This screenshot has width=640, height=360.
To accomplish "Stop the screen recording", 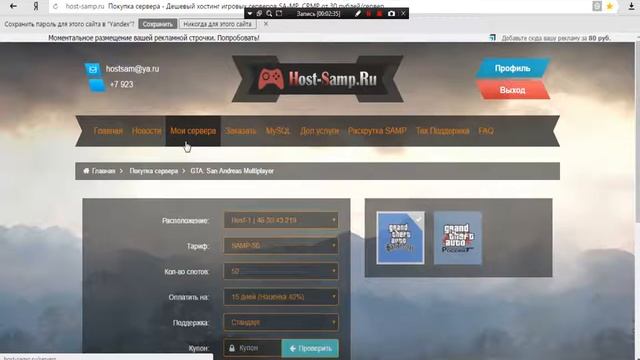I will pyautogui.click(x=379, y=13).
